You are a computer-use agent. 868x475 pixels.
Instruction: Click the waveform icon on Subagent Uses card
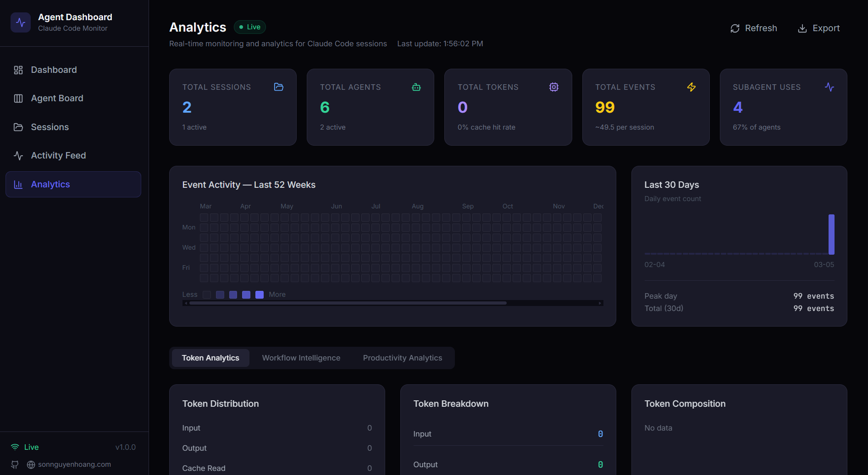click(829, 87)
